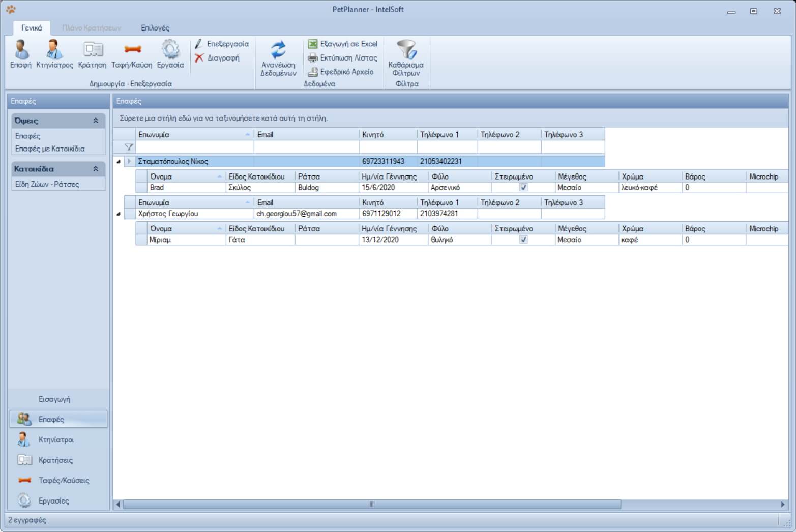Toggle the Στειρωμένο checkbox for Brad

pos(523,187)
